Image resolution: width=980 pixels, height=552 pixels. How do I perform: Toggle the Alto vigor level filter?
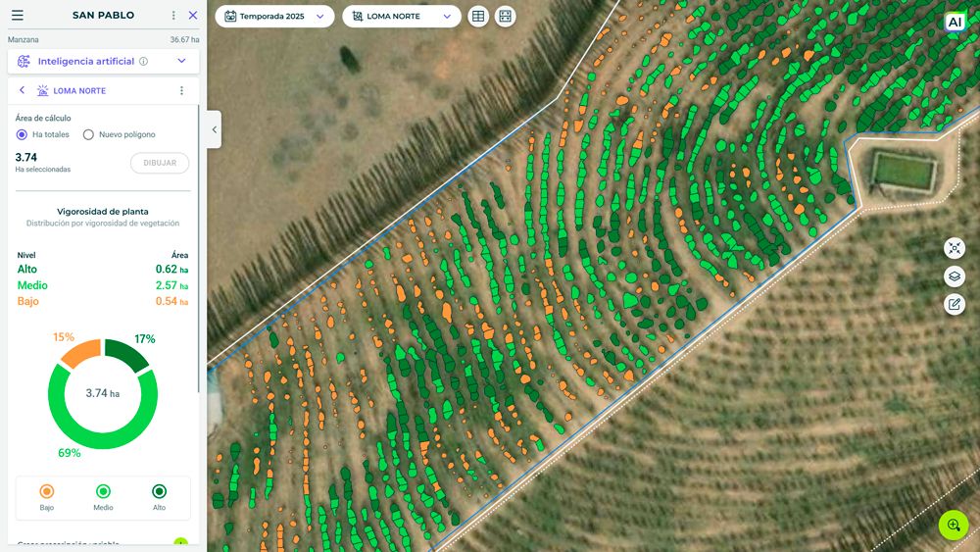point(159,491)
